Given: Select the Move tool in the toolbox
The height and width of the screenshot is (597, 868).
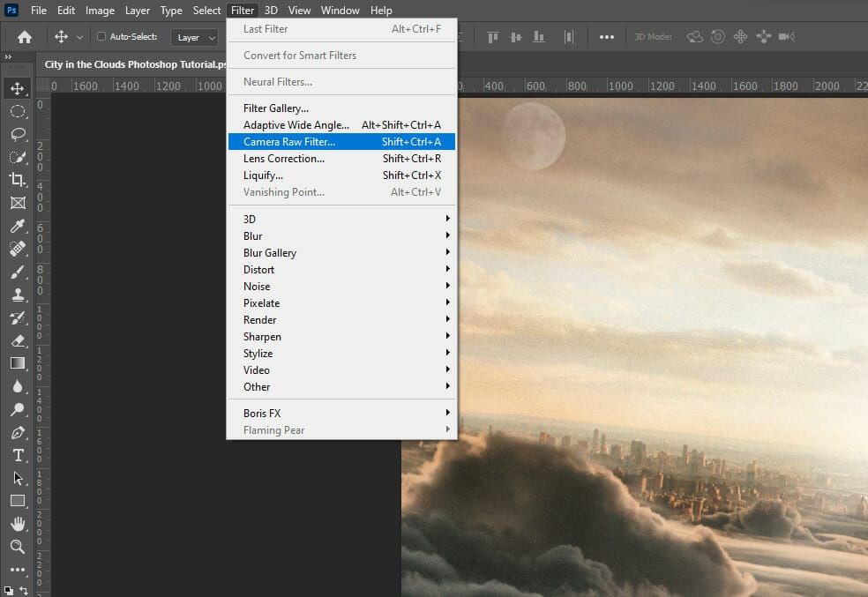Looking at the screenshot, I should tap(17, 88).
